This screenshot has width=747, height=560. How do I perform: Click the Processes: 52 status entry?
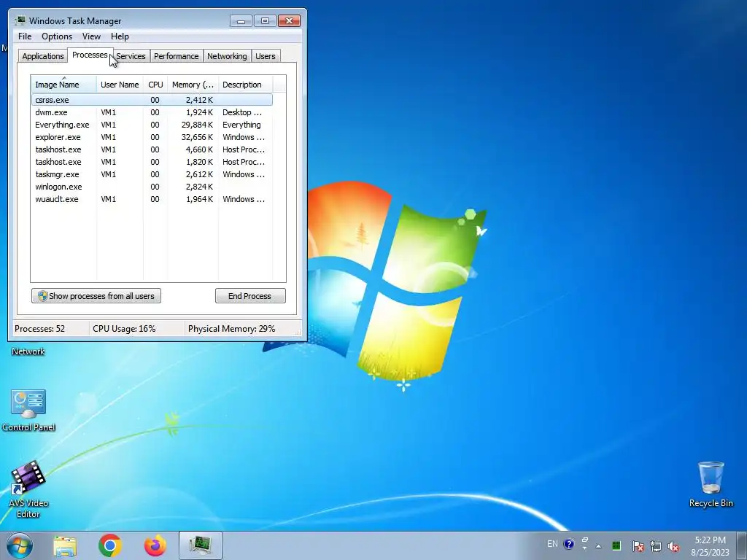(x=39, y=329)
